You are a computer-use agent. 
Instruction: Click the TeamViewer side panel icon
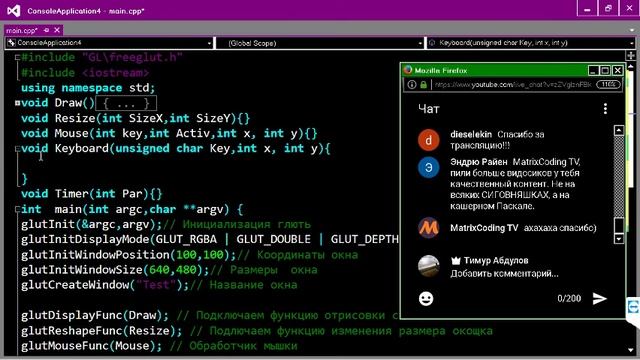pyautogui.click(x=633, y=307)
